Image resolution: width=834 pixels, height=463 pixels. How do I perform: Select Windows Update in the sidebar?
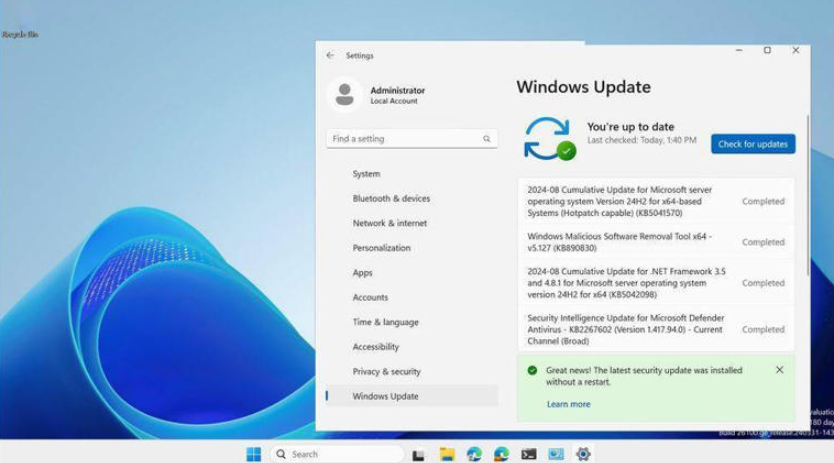tap(412, 396)
